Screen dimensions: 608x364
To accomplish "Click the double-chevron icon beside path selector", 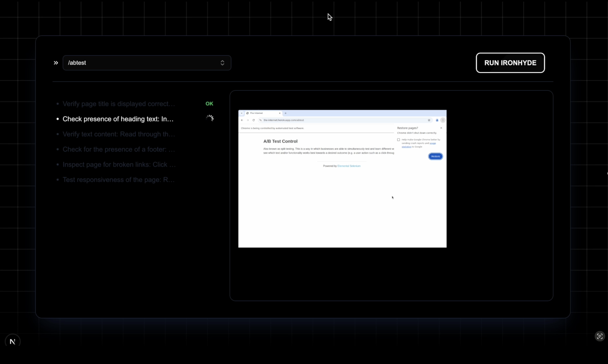I will (56, 63).
